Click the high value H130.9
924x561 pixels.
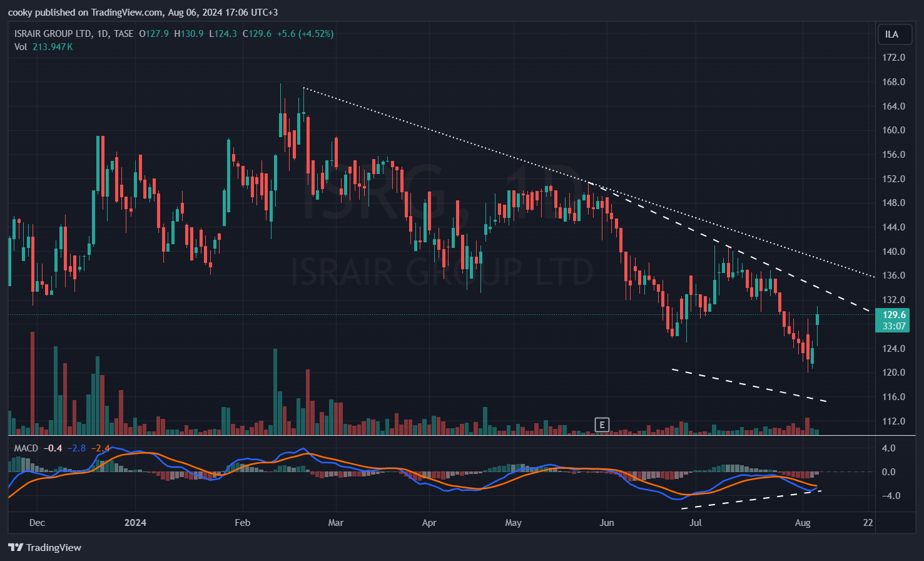click(189, 34)
